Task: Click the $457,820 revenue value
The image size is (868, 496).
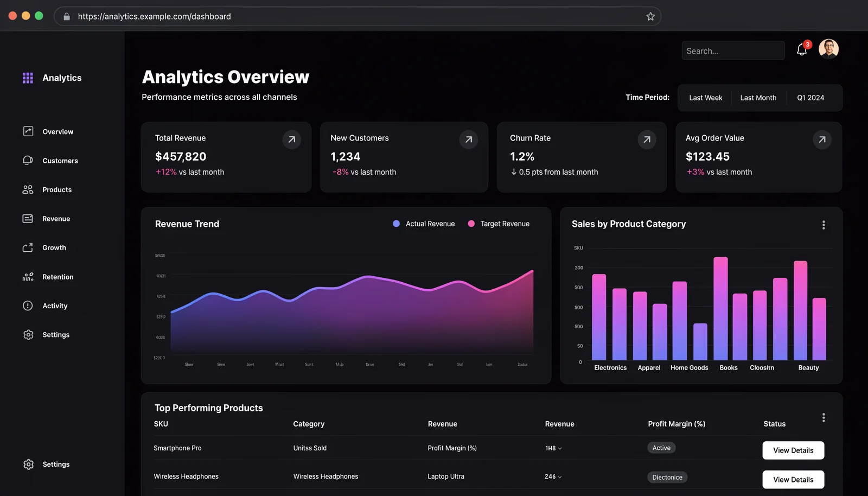Action: 181,156
